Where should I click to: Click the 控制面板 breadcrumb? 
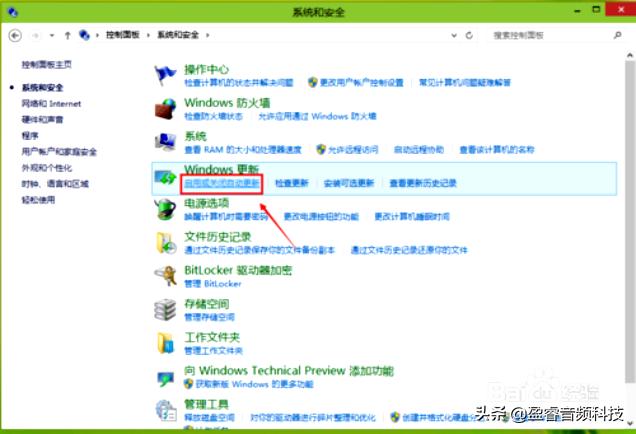click(122, 35)
